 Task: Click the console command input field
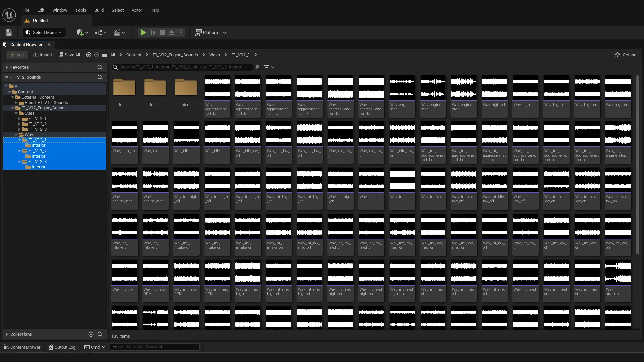coord(155,347)
